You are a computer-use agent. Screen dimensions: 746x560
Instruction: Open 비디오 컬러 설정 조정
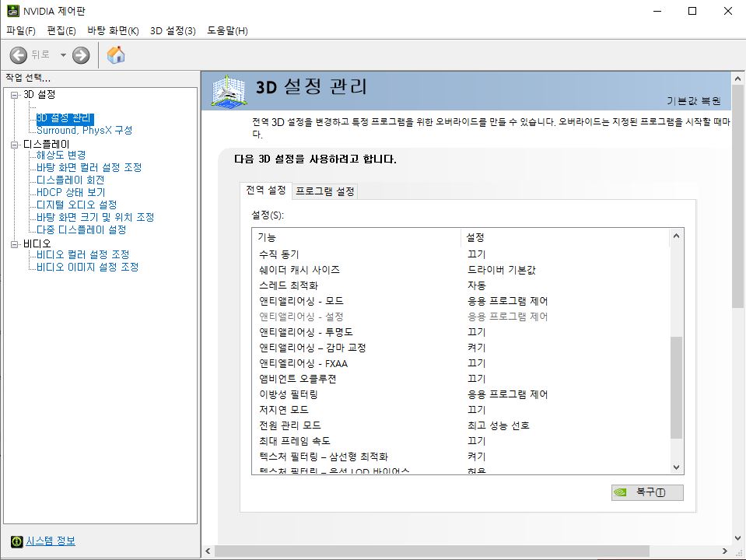pyautogui.click(x=82, y=254)
